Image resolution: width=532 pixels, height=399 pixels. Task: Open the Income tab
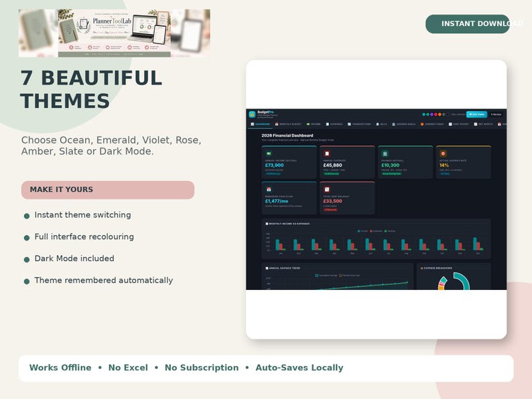point(314,124)
